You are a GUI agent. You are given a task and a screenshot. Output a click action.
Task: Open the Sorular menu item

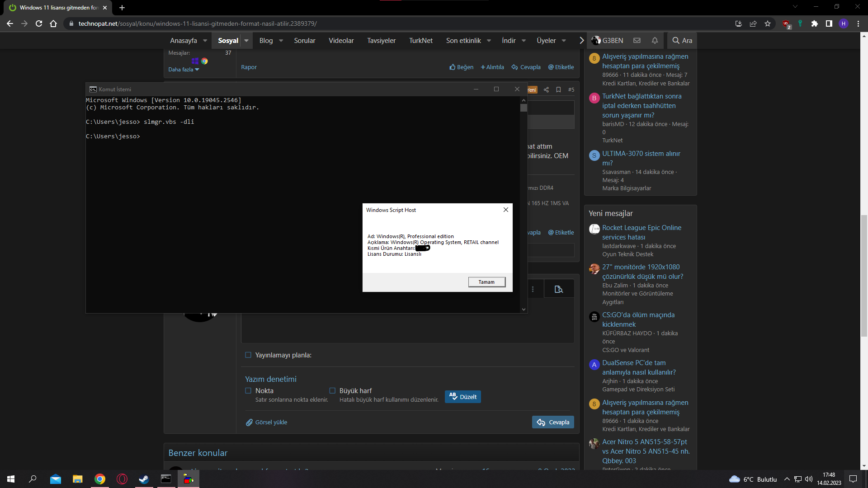coord(305,41)
